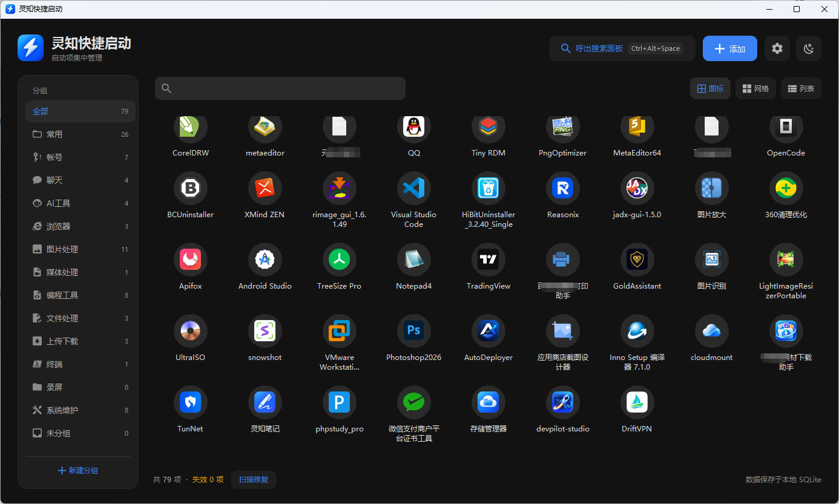Click the 扫描修复 button

pos(254,480)
